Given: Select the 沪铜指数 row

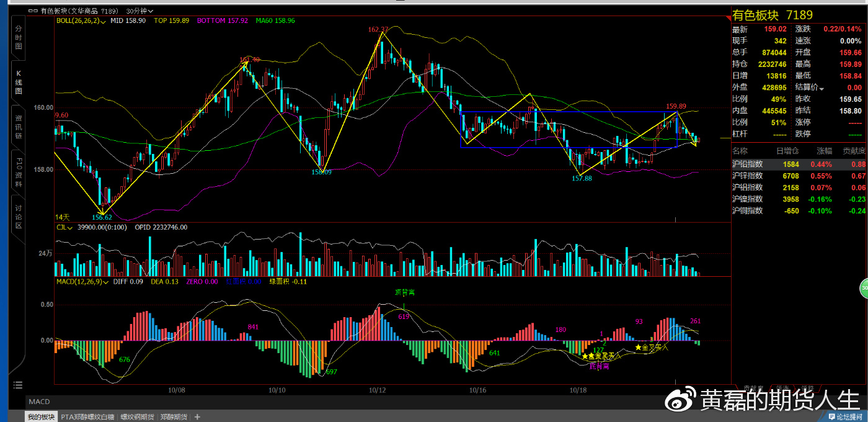Looking at the screenshot, I should pyautogui.click(x=799, y=211).
